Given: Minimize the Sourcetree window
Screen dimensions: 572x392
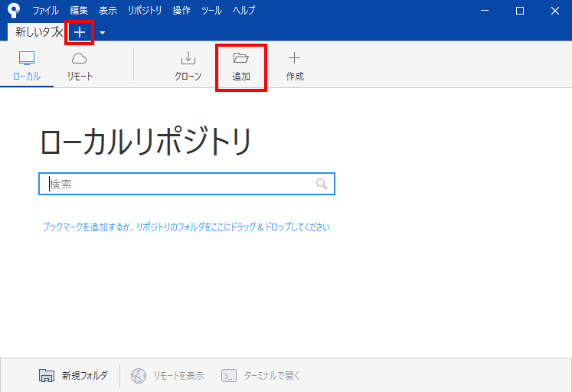Looking at the screenshot, I should (x=485, y=11).
